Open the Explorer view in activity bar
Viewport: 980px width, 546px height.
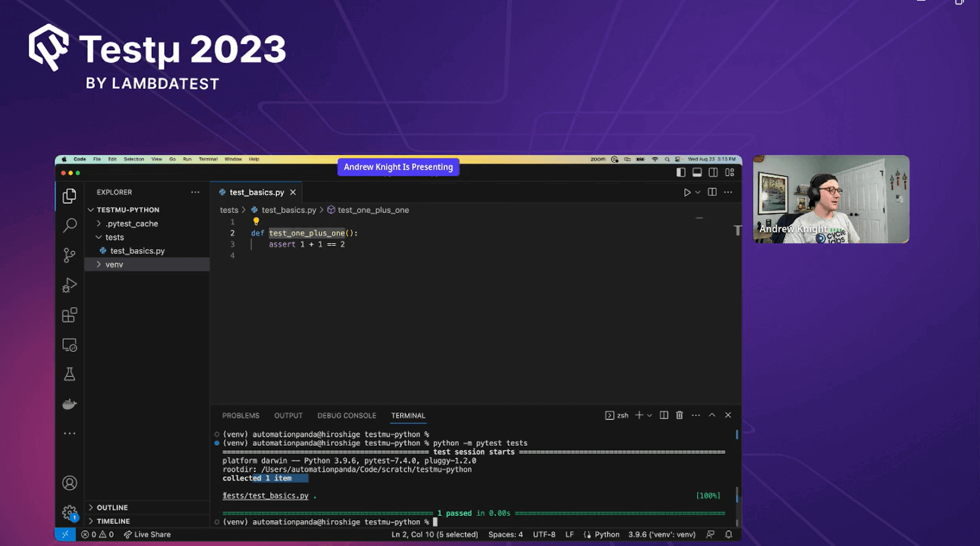pos(70,196)
